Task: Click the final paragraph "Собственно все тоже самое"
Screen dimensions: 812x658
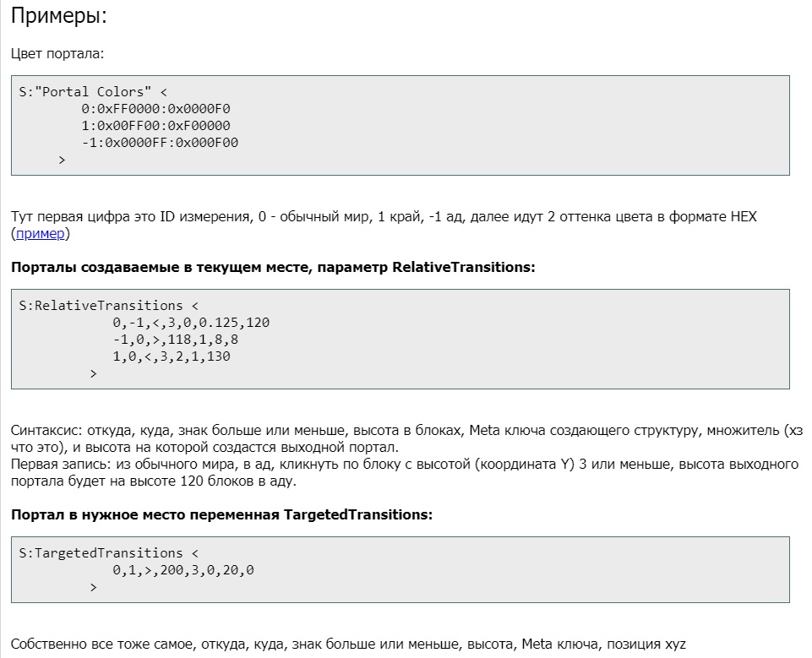Action: tap(348, 644)
